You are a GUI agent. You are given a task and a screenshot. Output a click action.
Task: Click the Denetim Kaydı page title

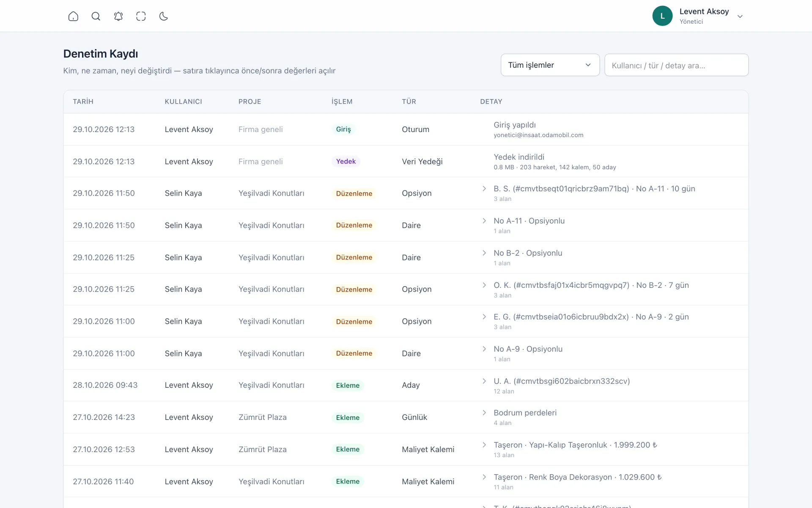coord(101,54)
